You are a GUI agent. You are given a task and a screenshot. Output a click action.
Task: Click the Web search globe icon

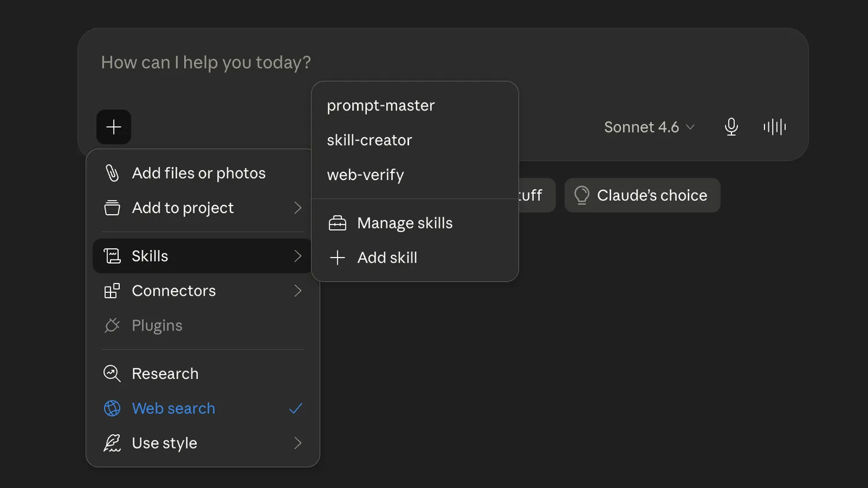click(x=112, y=408)
